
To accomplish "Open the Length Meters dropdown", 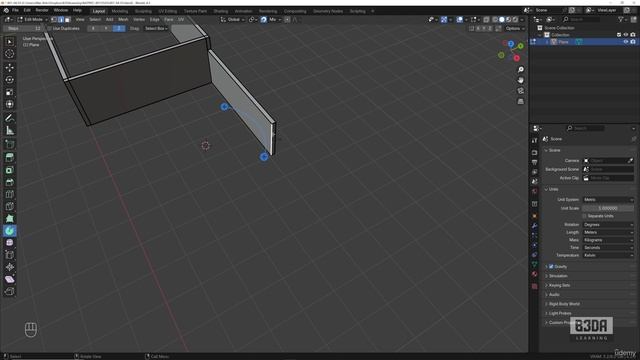I will coord(608,232).
